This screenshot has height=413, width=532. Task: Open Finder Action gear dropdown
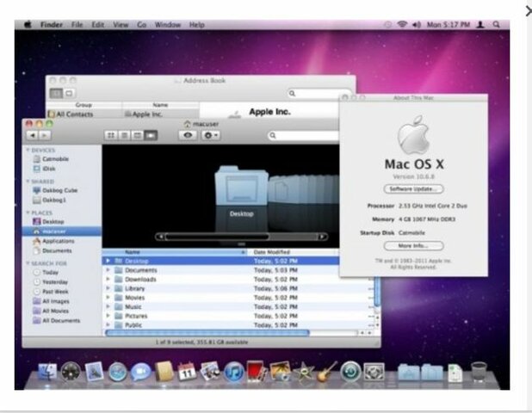click(x=211, y=135)
